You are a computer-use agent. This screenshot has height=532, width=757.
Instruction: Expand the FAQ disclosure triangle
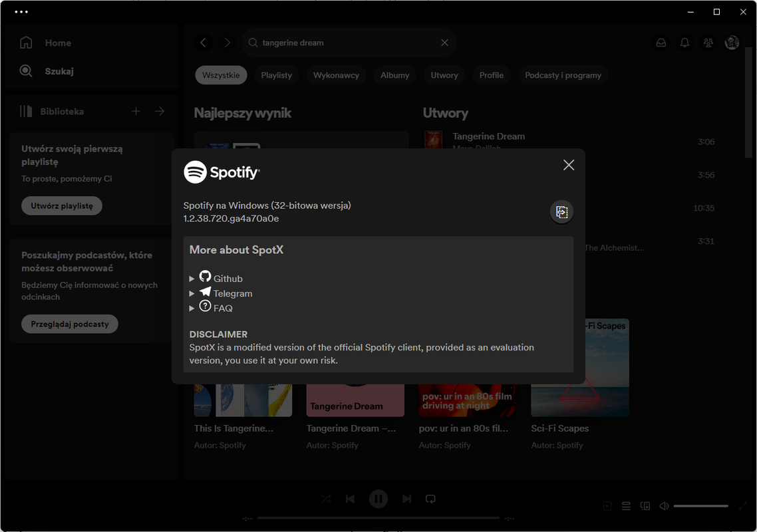point(192,308)
